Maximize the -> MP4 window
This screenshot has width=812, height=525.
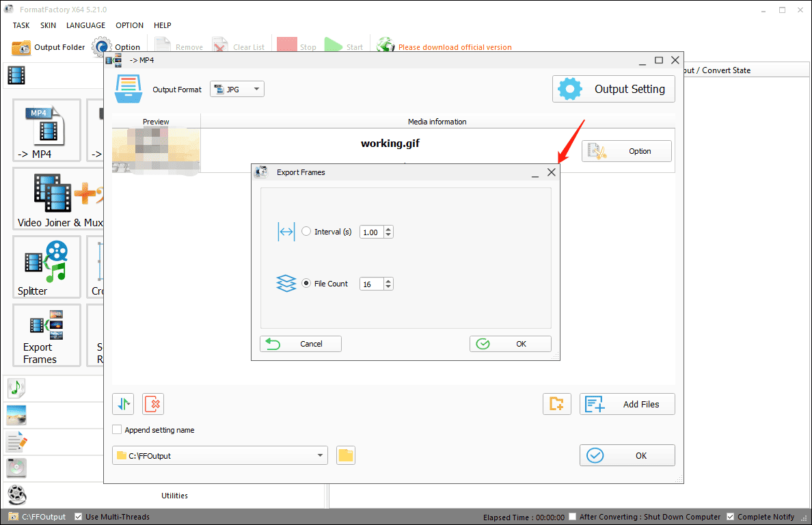659,60
